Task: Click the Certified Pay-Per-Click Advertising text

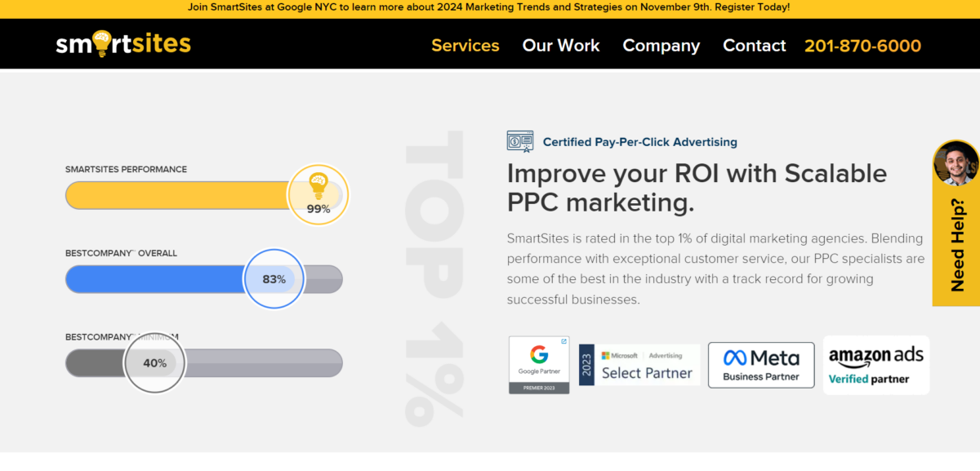Action: pos(640,142)
